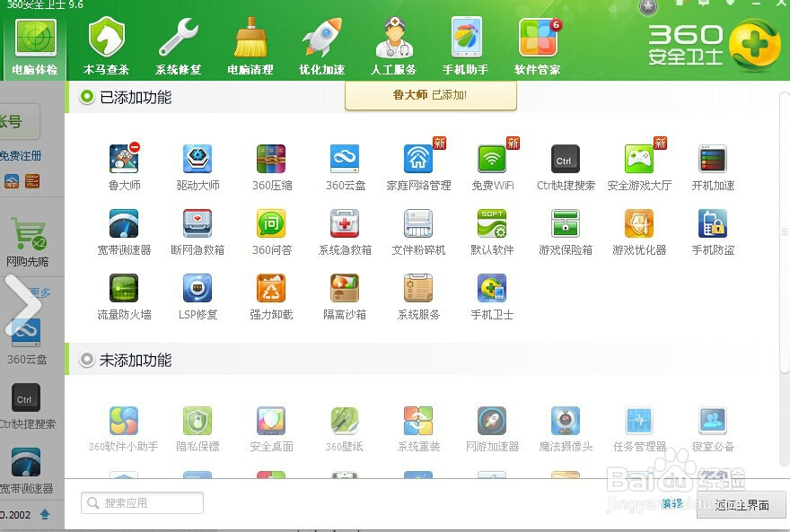Add 360软件小助手 from unadded functions
790x532 pixels.
pos(124,421)
